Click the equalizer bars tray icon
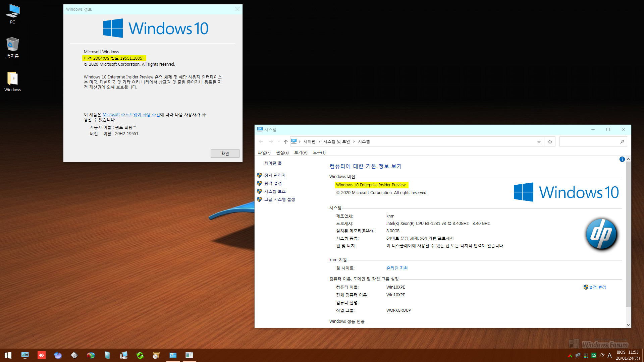 (586, 355)
